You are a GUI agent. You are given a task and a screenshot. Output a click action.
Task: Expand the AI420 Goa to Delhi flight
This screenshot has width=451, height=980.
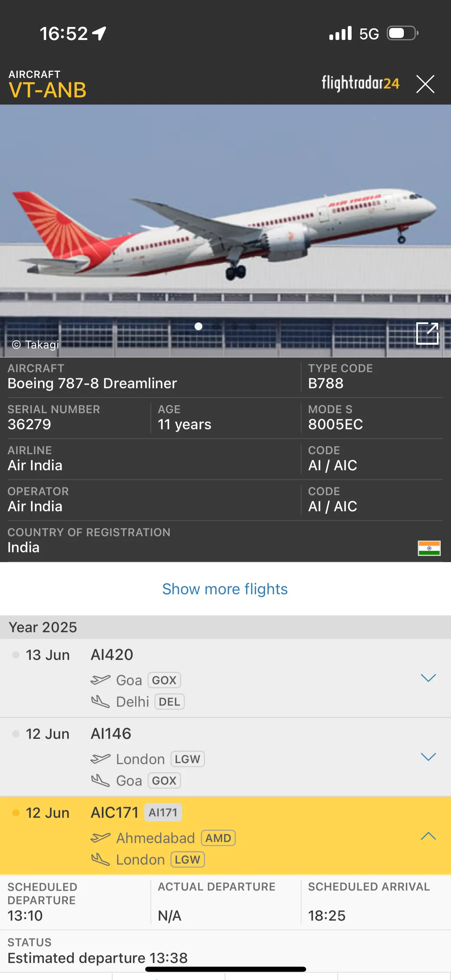[x=428, y=678]
